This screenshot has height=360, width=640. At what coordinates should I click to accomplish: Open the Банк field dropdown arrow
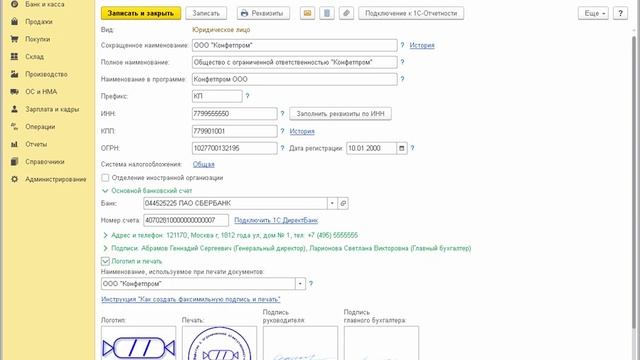332,203
